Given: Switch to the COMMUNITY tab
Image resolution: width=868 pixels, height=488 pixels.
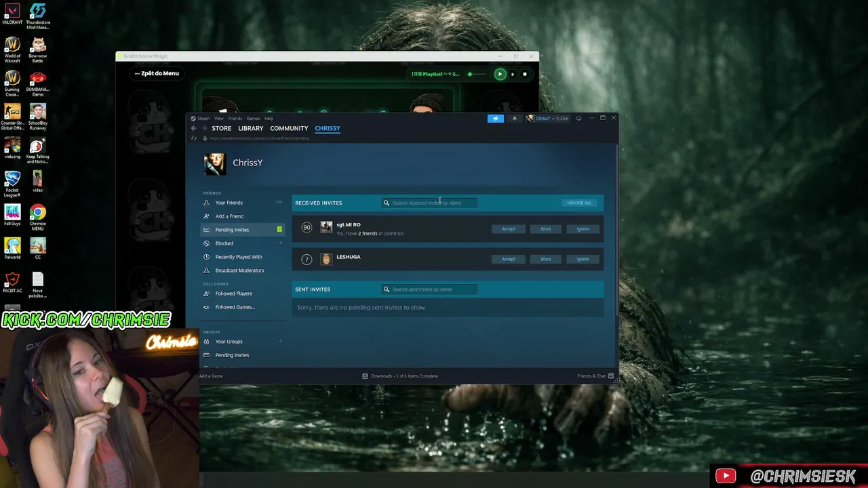Looking at the screenshot, I should point(289,128).
